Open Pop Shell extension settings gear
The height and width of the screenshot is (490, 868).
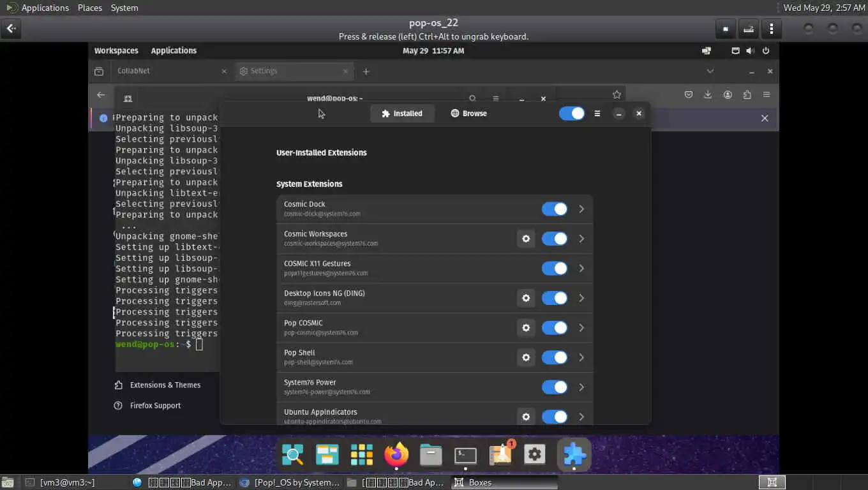click(526, 357)
